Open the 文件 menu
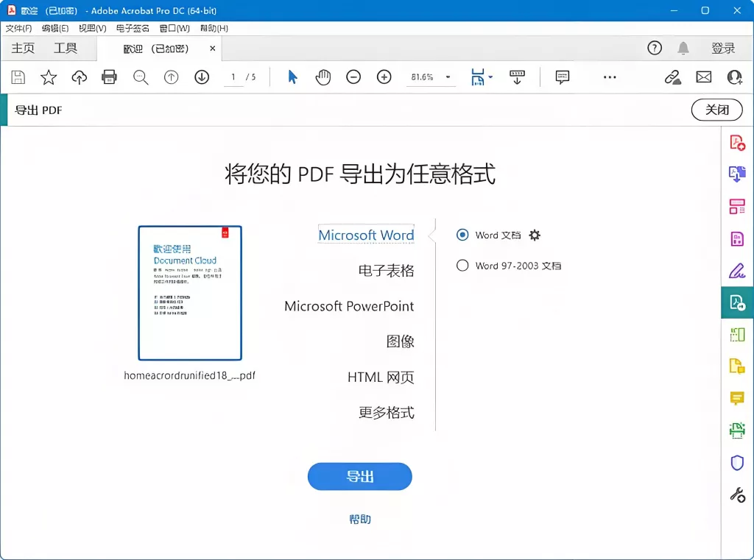The image size is (754, 560). tap(18, 28)
